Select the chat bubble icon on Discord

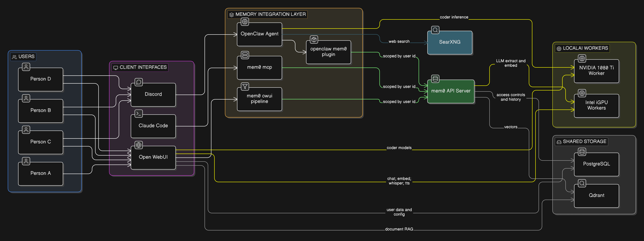click(139, 82)
